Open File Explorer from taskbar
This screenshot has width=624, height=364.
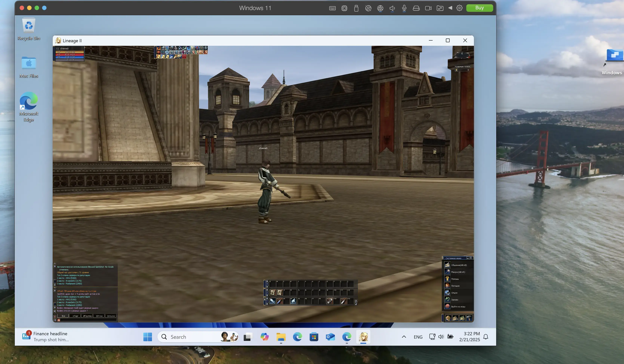pyautogui.click(x=281, y=337)
